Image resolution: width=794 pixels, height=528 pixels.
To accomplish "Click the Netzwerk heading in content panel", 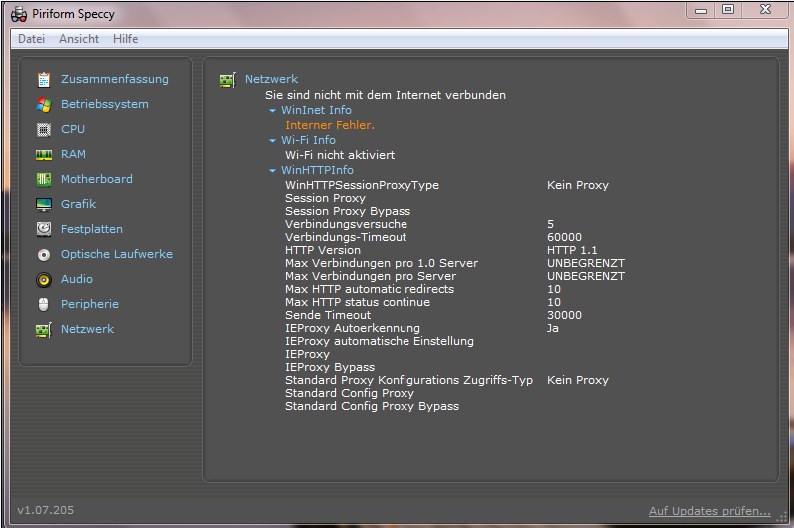I will 271,79.
